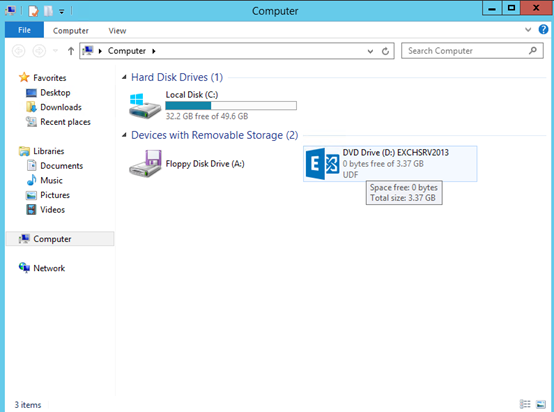Click the up arrow navigation icon
This screenshot has width=554, height=412.
pyautogui.click(x=71, y=51)
